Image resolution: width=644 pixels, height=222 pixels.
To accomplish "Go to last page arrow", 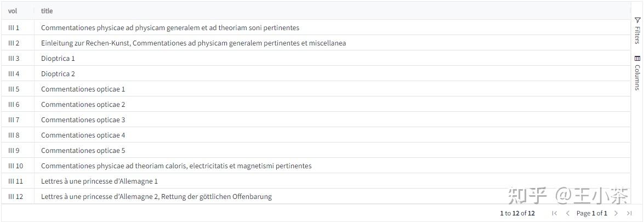I will click(x=629, y=213).
